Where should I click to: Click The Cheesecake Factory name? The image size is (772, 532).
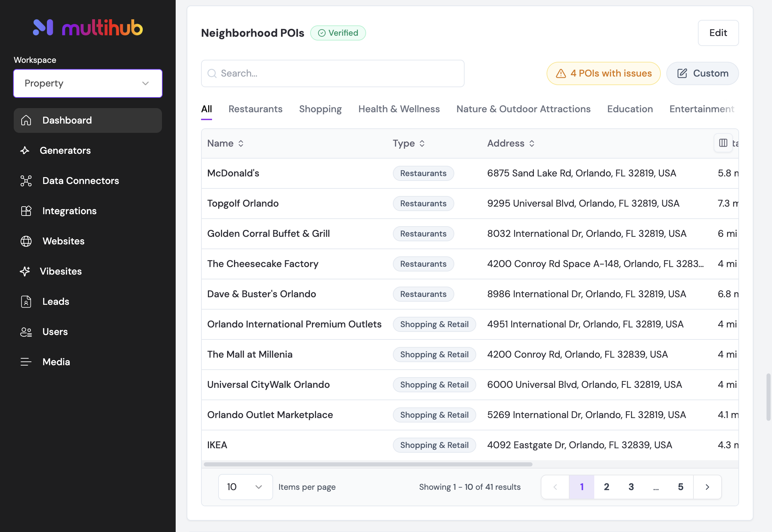point(263,264)
